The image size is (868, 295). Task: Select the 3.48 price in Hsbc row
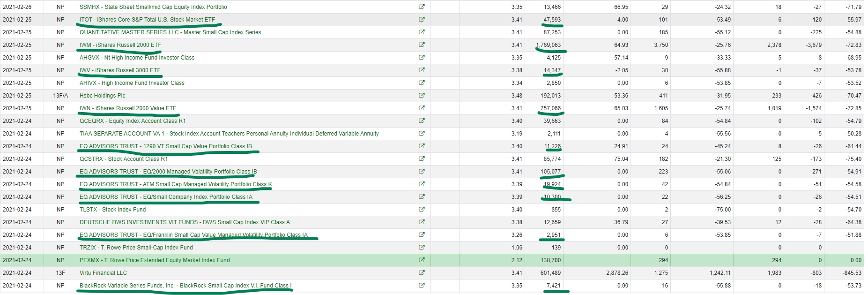(517, 96)
